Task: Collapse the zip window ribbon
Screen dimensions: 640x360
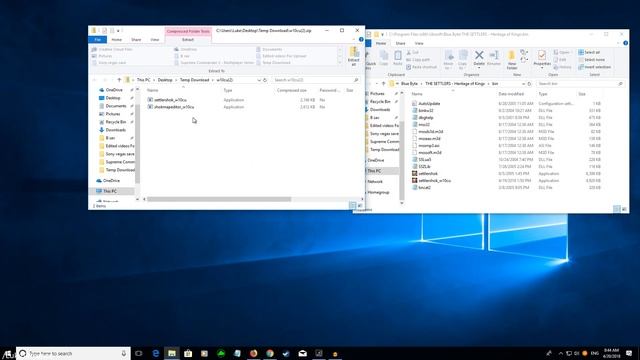Action: [x=353, y=40]
